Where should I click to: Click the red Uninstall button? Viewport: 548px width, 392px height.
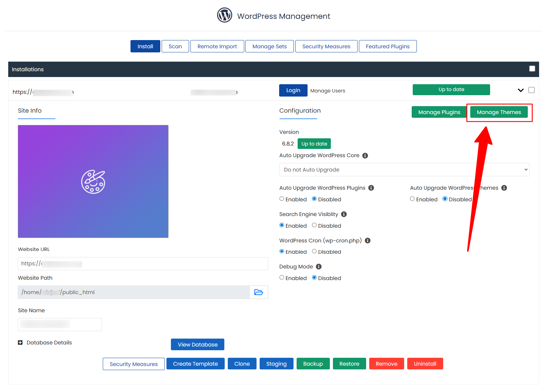[425, 364]
